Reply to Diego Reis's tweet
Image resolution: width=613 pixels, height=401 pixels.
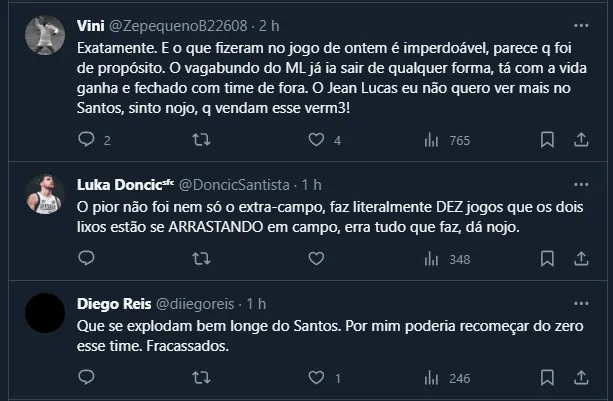coord(87,378)
